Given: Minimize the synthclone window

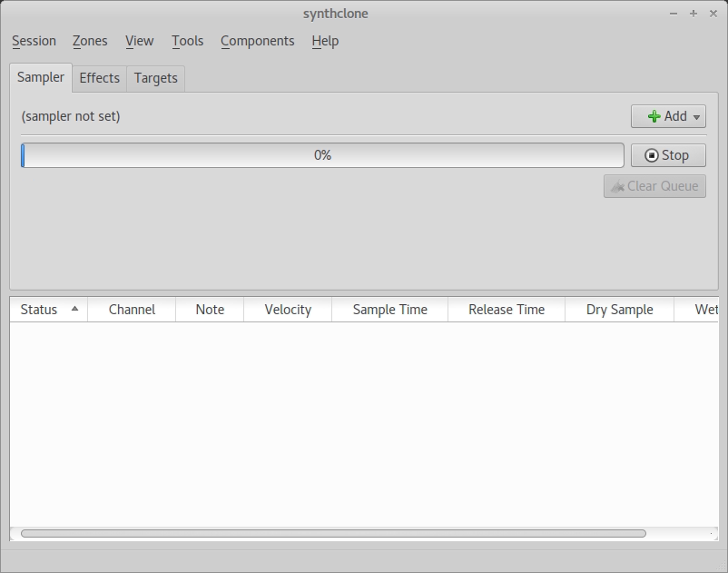Looking at the screenshot, I should [x=674, y=14].
